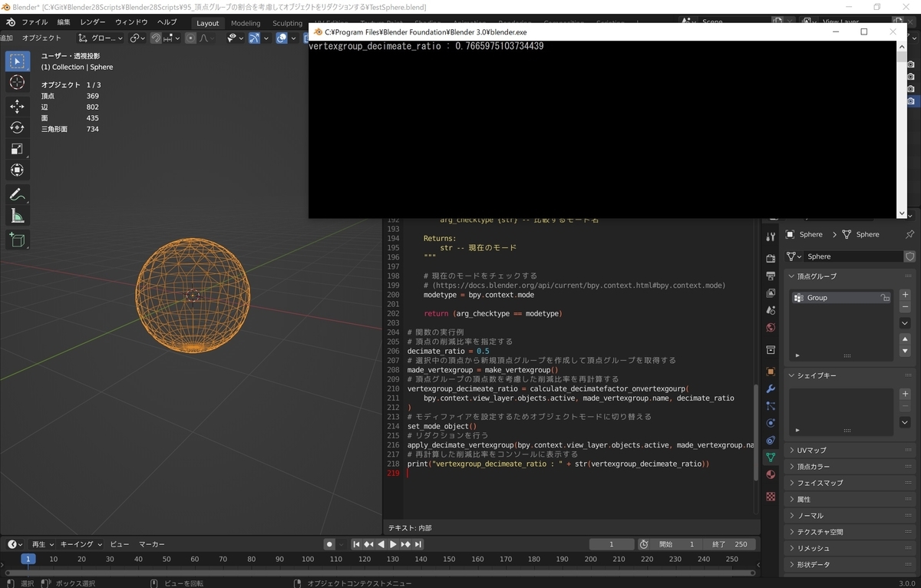Pin the properties editor data
Screen dimensions: 921x588
pyautogui.click(x=910, y=234)
